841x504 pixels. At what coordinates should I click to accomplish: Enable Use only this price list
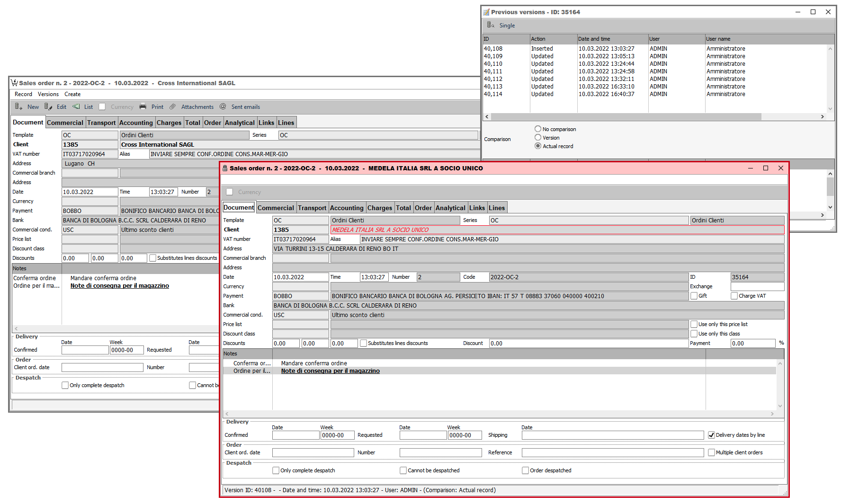tap(694, 324)
